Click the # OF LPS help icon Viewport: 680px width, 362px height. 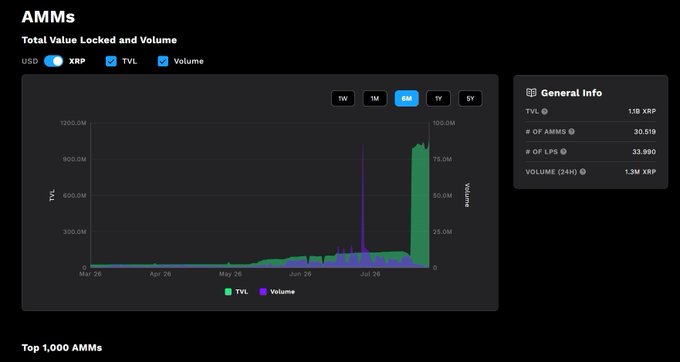(563, 152)
